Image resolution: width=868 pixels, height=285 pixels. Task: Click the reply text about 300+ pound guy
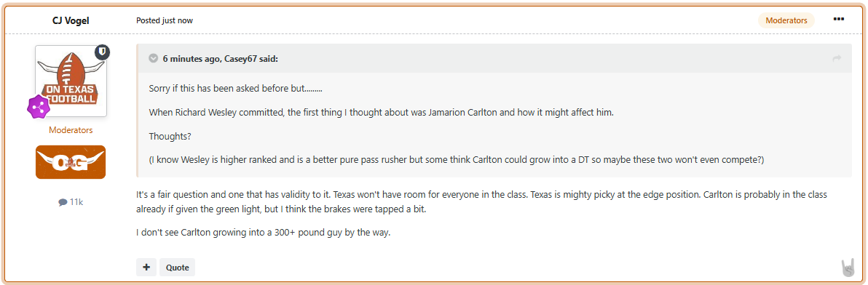click(264, 233)
